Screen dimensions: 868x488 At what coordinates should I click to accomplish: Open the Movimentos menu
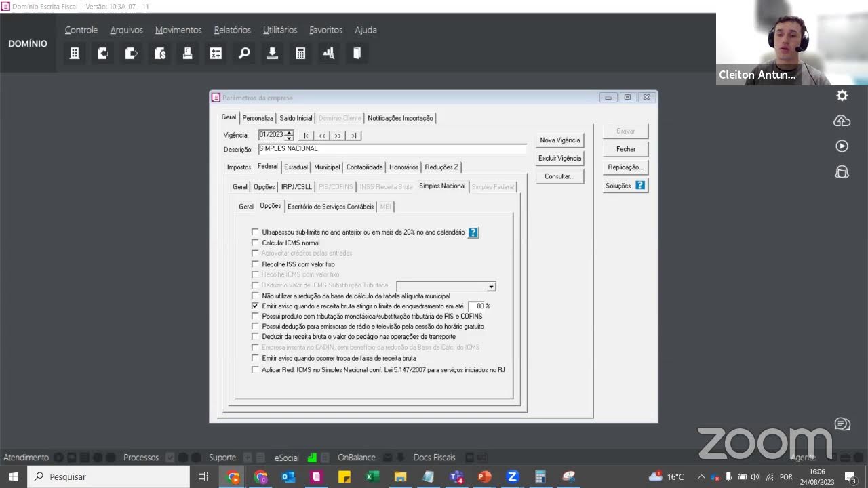[178, 30]
